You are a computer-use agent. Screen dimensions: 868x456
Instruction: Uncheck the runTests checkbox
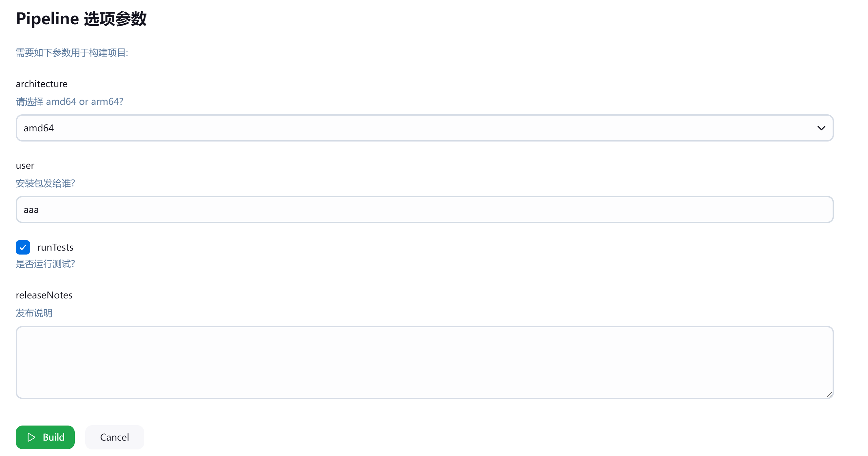tap(23, 247)
